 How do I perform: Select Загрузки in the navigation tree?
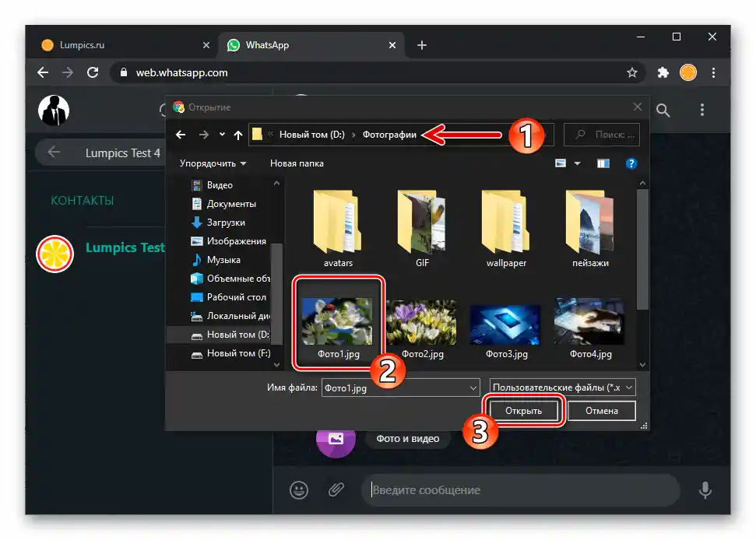pyautogui.click(x=226, y=223)
